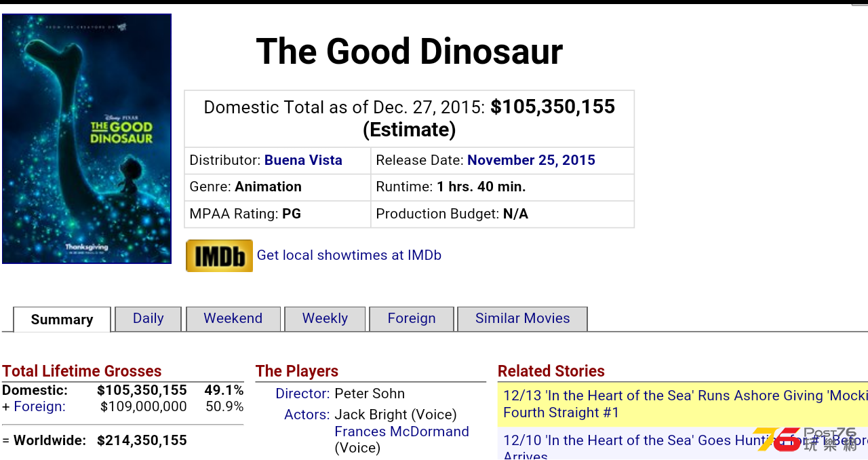Open Get local showtimes at IMDb link
This screenshot has height=460, width=868.
(349, 255)
